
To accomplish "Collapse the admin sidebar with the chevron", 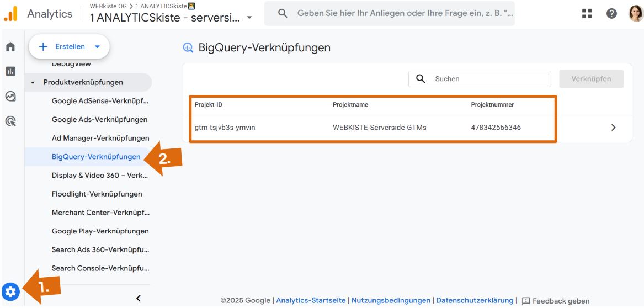I will [x=139, y=298].
